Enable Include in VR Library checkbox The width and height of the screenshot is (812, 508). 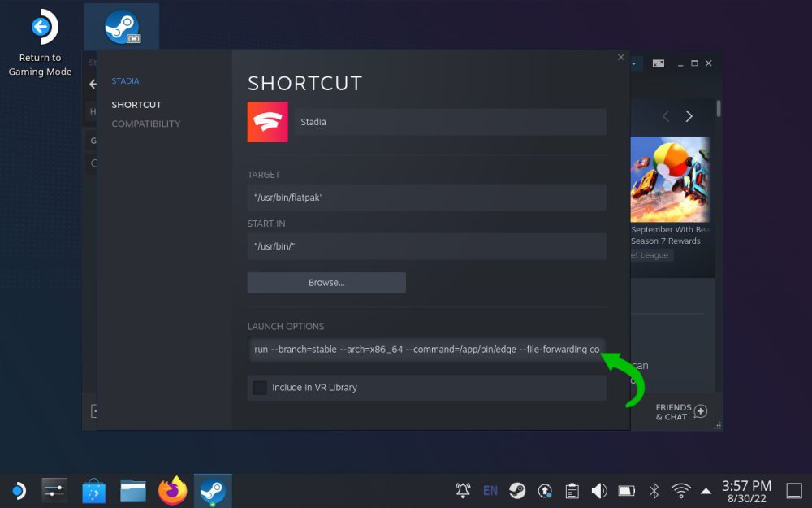point(260,388)
